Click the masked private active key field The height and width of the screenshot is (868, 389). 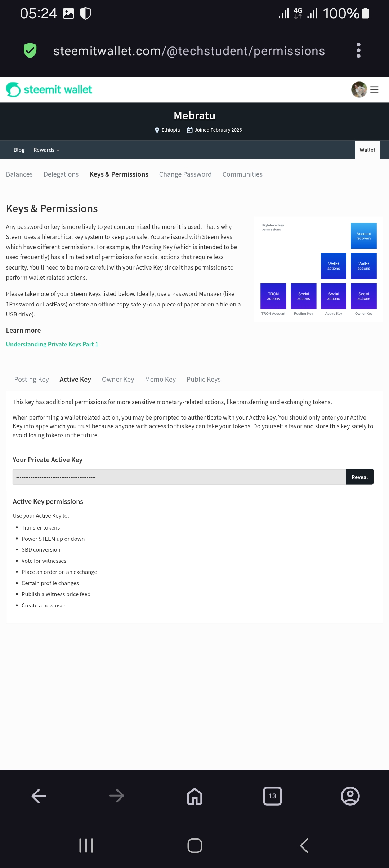click(x=179, y=477)
